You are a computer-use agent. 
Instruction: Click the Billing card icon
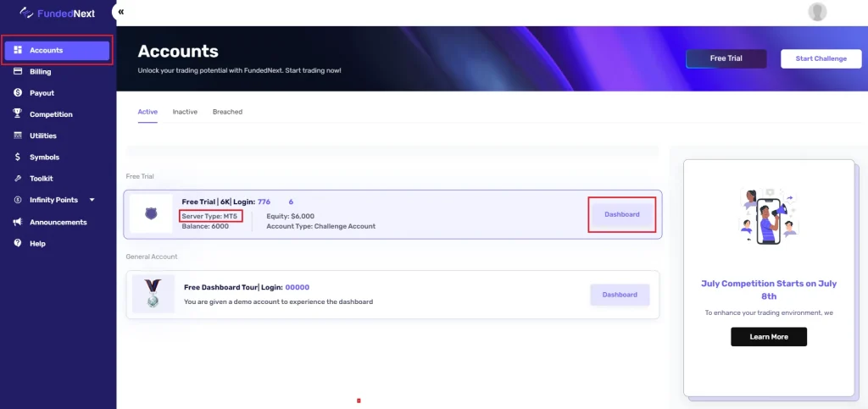pyautogui.click(x=18, y=71)
